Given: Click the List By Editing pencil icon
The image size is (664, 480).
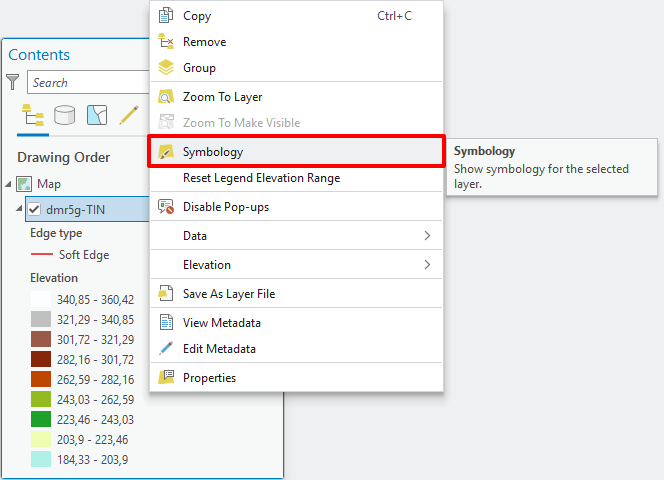Looking at the screenshot, I should pos(128,115).
